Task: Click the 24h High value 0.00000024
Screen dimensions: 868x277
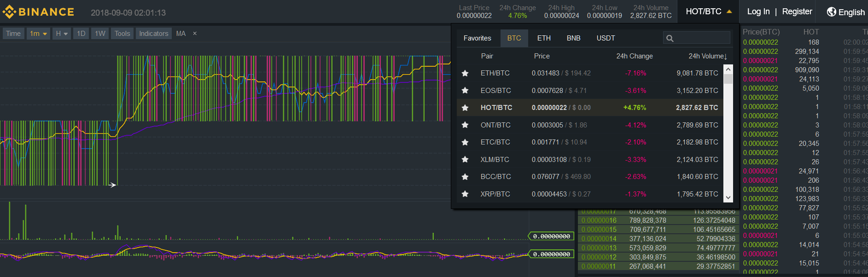Action: (x=561, y=16)
